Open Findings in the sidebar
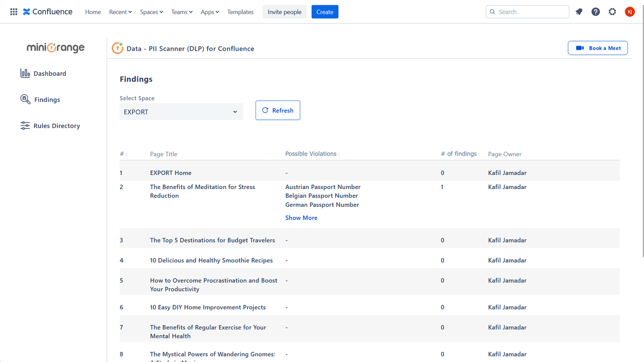The height and width of the screenshot is (362, 644). tap(40, 99)
